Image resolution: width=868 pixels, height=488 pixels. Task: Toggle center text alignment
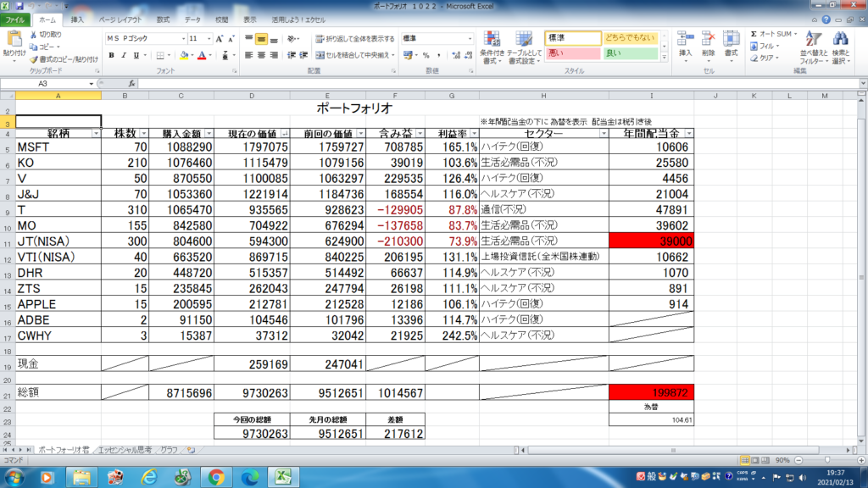(261, 55)
